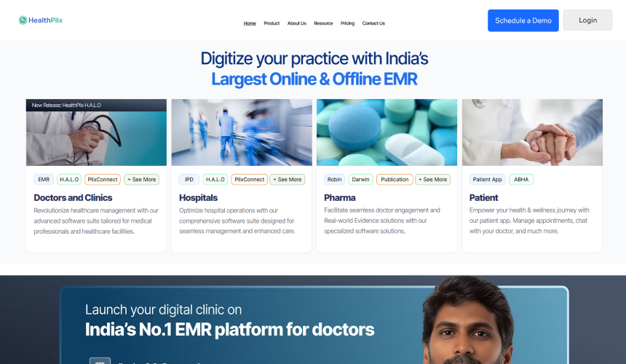Viewport: 626px width, 364px height.
Task: Select PlixConnect tag in Doctors and Clinics card
Action: 102,180
